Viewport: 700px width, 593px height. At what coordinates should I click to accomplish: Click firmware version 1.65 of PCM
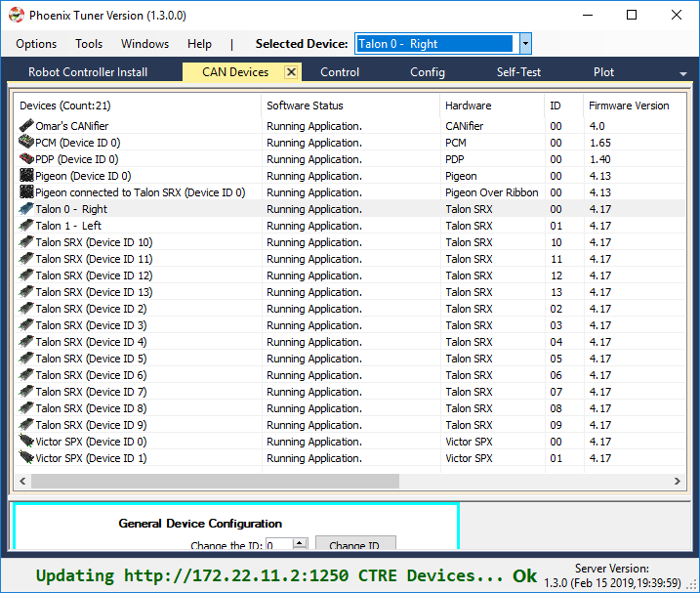point(600,143)
